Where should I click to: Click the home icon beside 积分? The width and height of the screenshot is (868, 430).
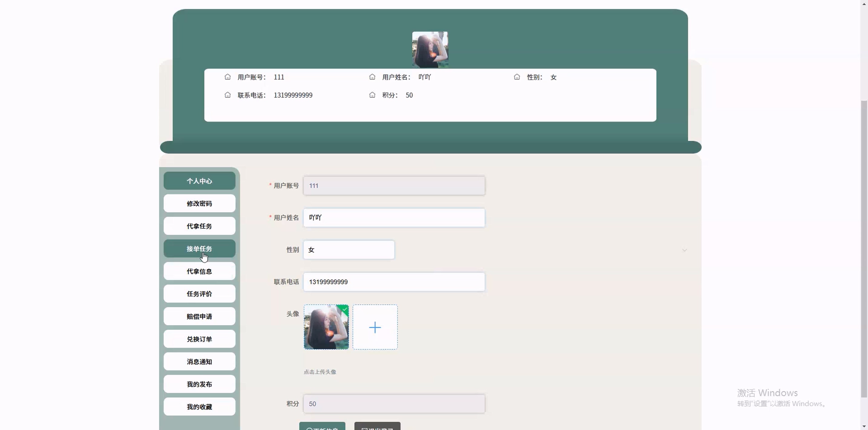click(x=372, y=95)
